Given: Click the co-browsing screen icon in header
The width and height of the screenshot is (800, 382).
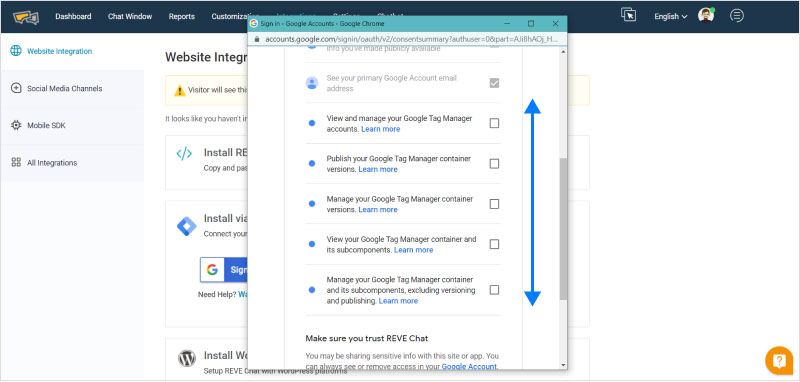Looking at the screenshot, I should 628,15.
